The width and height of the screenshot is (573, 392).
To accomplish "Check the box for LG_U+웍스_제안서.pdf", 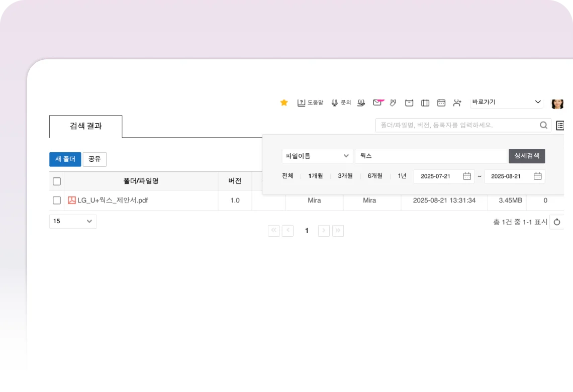I will [x=57, y=201].
